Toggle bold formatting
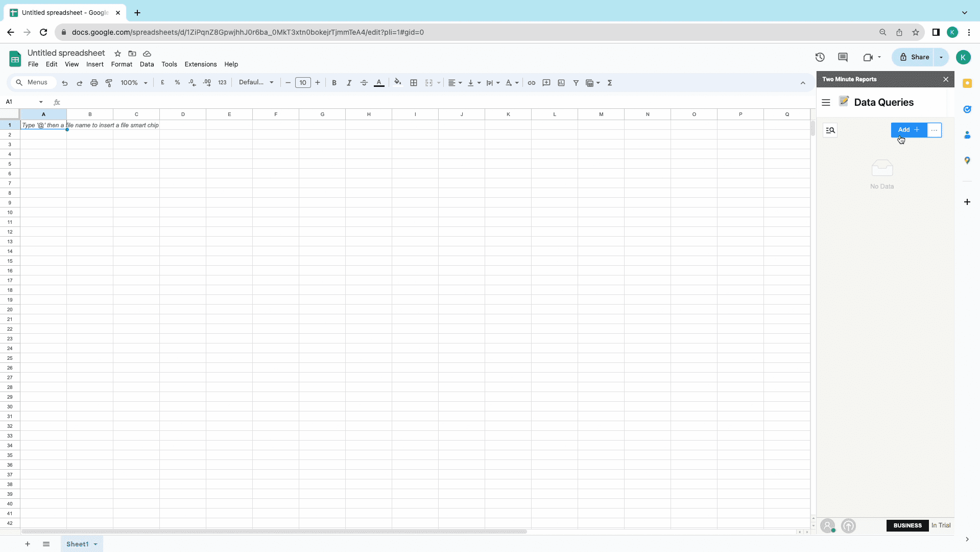Viewport: 980px width, 552px height. (334, 83)
